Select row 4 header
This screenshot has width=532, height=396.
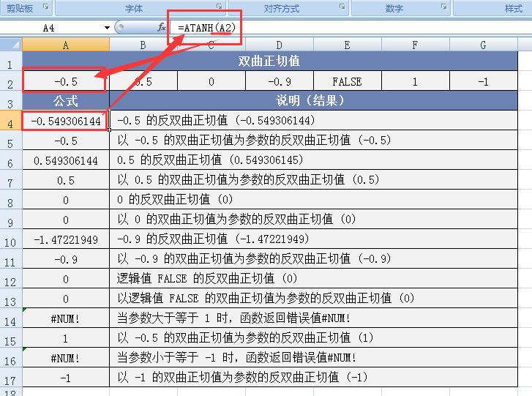[x=11, y=121]
